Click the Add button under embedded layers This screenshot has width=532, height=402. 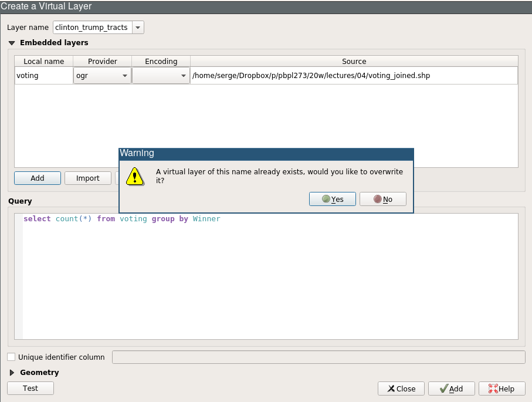[x=38, y=178]
